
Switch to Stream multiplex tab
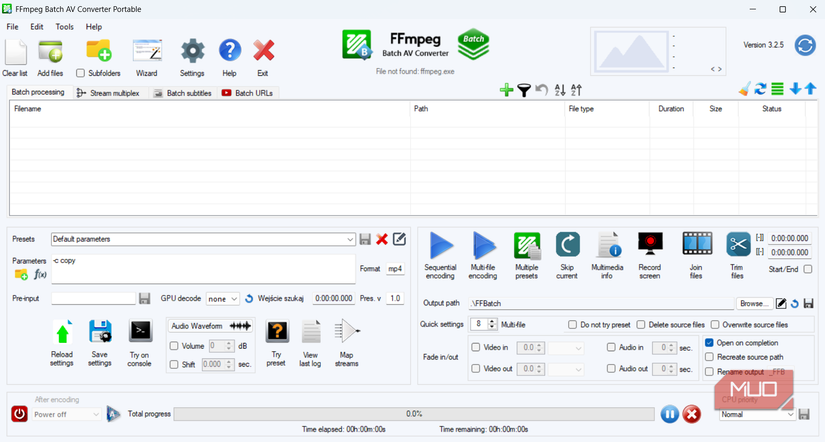108,93
